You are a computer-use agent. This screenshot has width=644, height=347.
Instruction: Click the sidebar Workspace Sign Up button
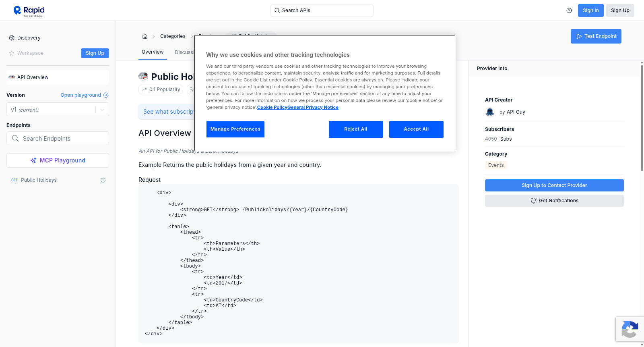point(95,53)
